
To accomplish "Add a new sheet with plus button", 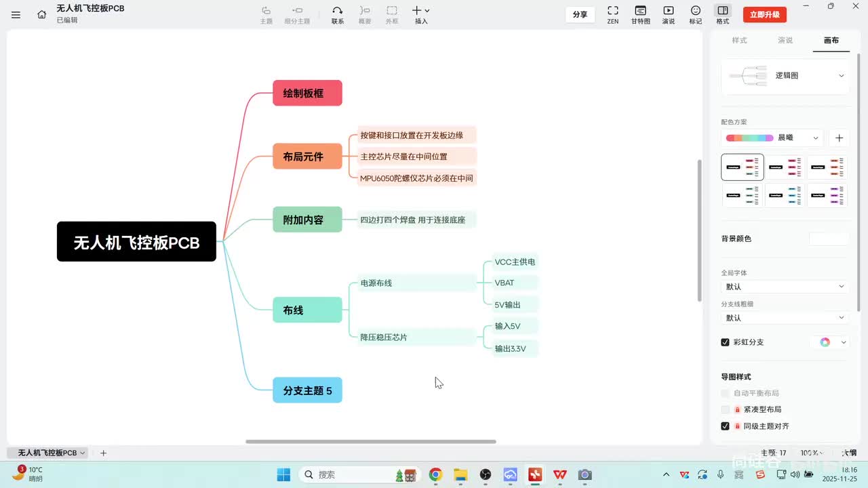I will point(103,453).
